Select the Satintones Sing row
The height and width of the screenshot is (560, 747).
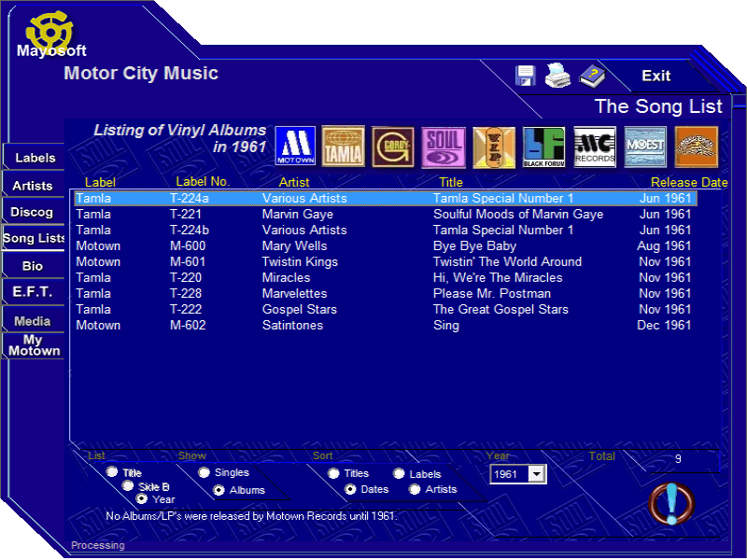point(386,325)
